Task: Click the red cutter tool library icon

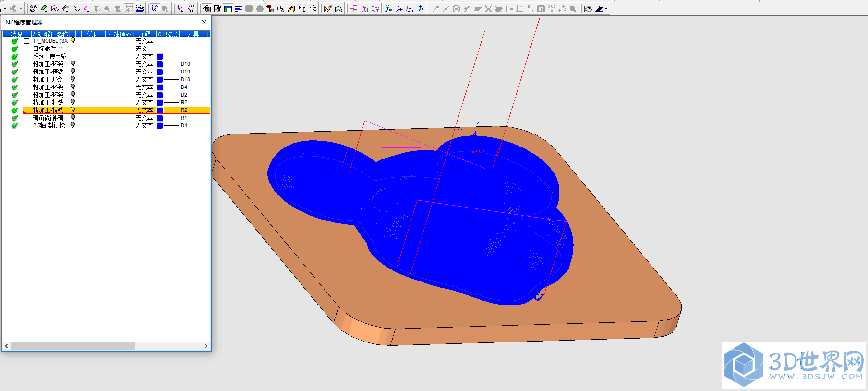Action: pyautogui.click(x=270, y=9)
